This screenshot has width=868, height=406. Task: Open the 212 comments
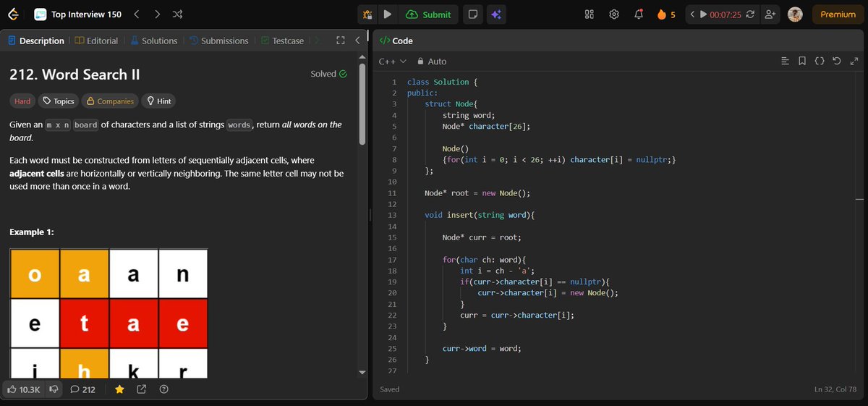click(82, 389)
